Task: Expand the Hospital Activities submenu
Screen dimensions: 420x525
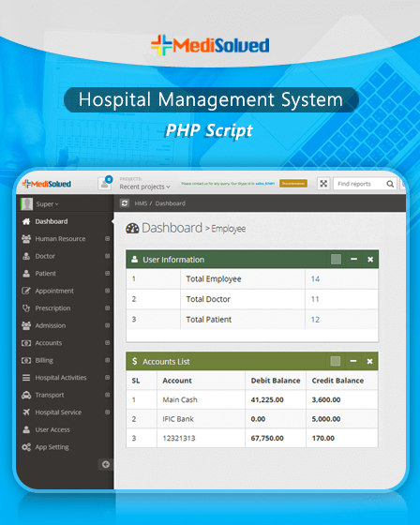Action: [107, 378]
